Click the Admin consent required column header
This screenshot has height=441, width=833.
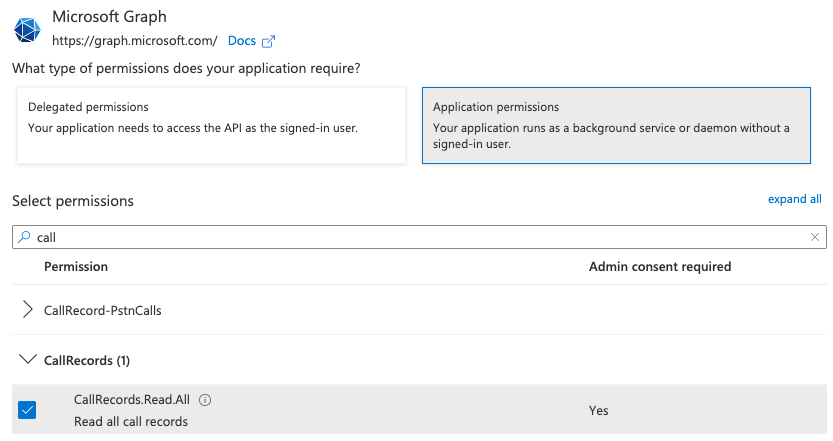coord(660,266)
